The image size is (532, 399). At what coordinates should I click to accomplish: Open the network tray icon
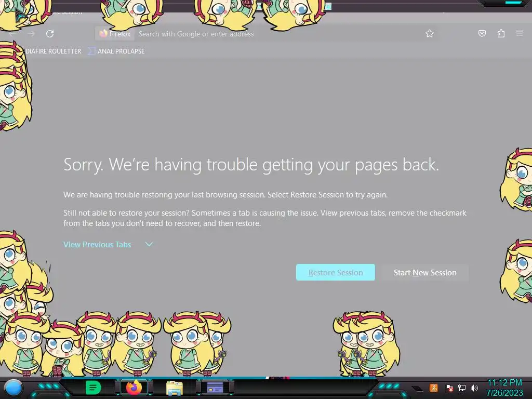[x=462, y=388]
